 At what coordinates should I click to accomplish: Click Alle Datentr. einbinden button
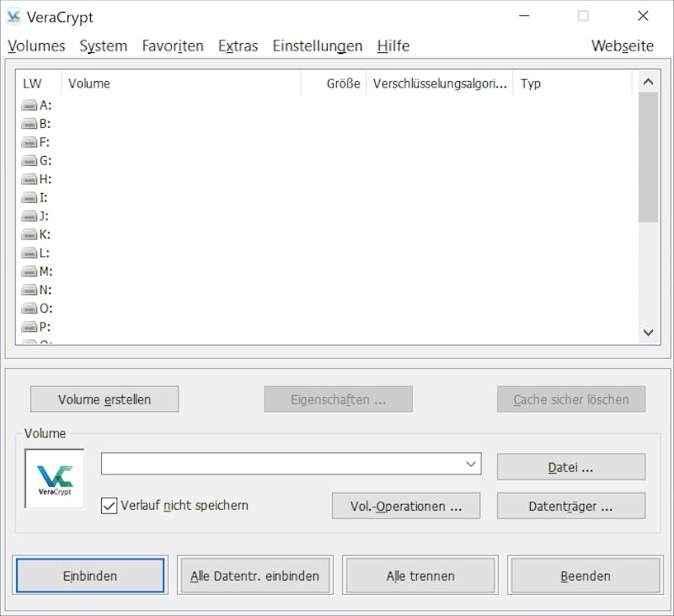[255, 576]
